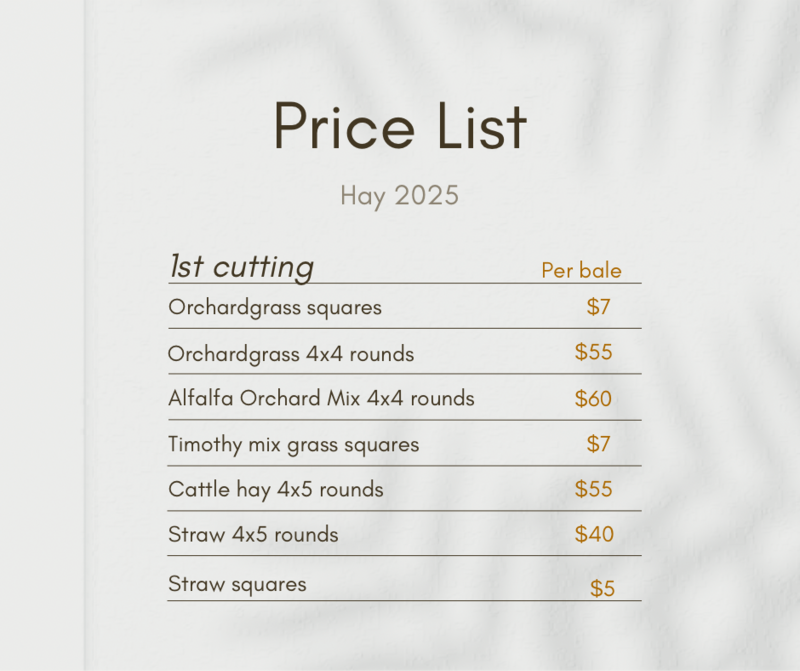
Task: Click the $7 price for Timothy mix
Action: [598, 443]
